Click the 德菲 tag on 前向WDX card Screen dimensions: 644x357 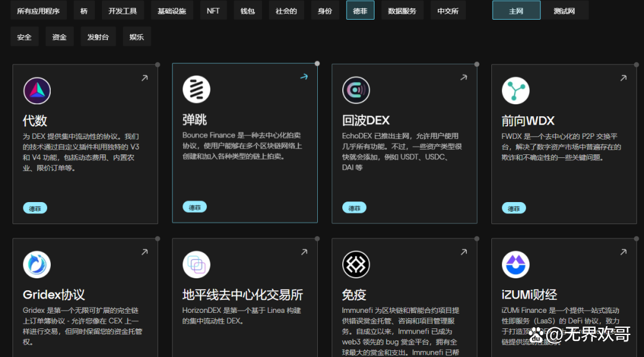[514, 209]
